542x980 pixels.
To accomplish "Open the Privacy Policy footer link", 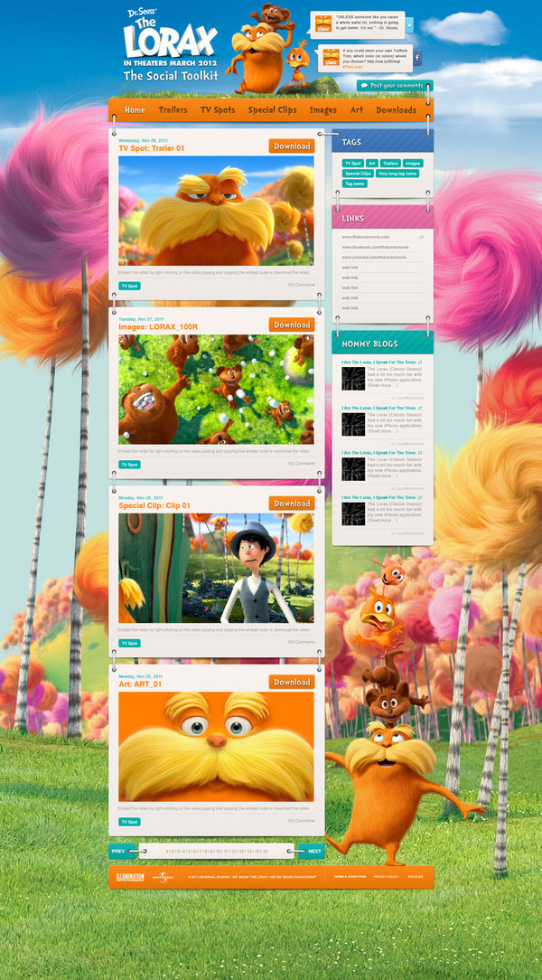I will [x=387, y=878].
